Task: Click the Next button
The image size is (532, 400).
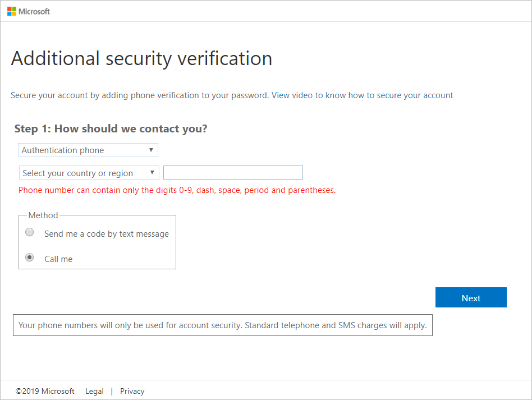Action: pyautogui.click(x=471, y=297)
